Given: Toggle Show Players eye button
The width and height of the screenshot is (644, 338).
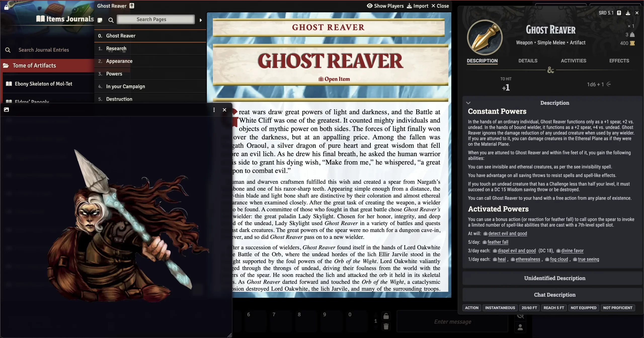Looking at the screenshot, I should tap(370, 6).
